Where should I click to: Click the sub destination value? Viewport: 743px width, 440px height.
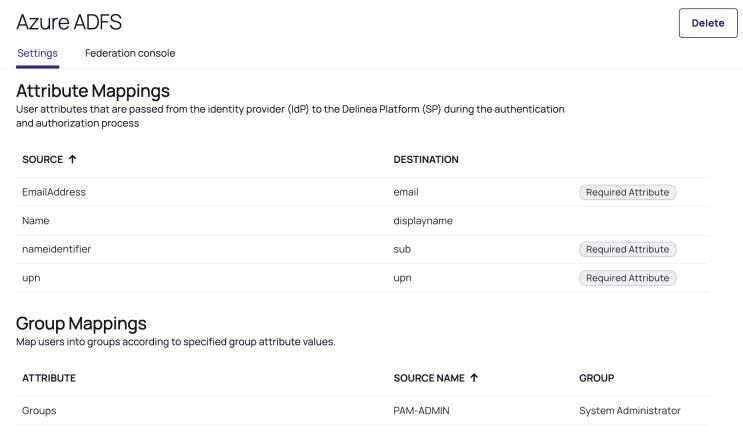pos(403,249)
